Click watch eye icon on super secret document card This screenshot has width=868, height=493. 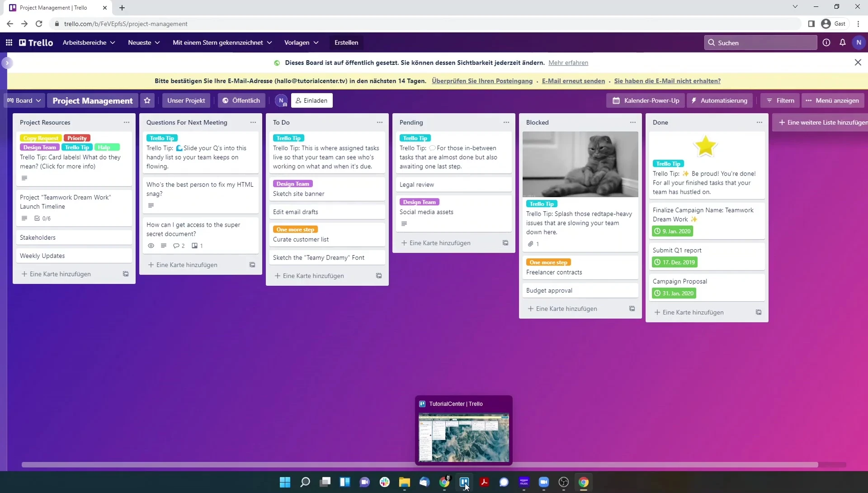(151, 246)
